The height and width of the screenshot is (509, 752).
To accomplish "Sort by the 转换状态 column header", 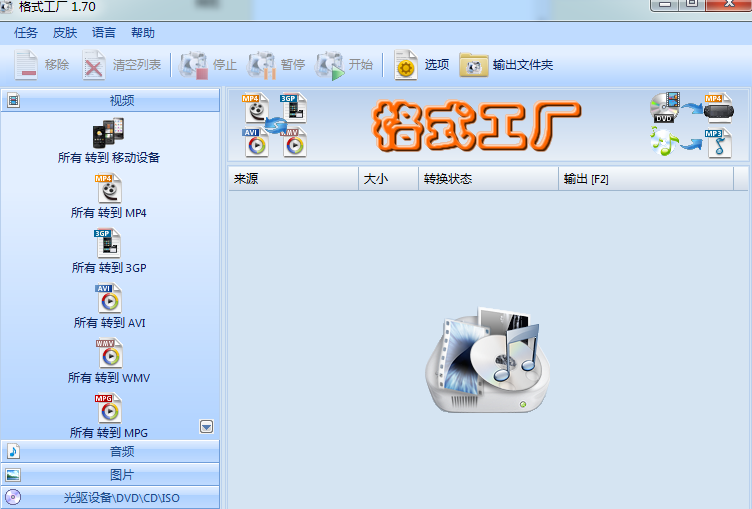I will pos(489,179).
